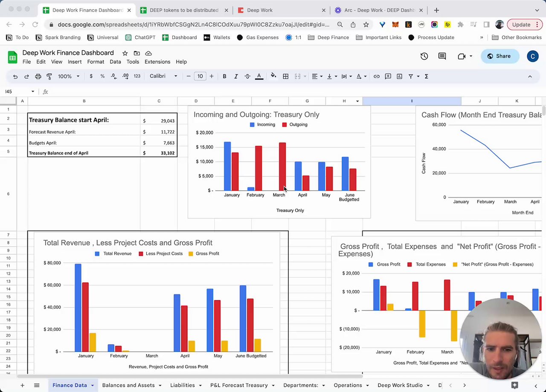
Task: Click the blue Share button
Action: click(499, 56)
